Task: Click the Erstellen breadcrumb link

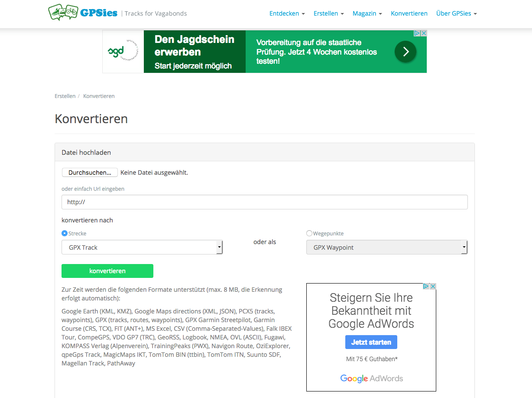Action: [65, 96]
